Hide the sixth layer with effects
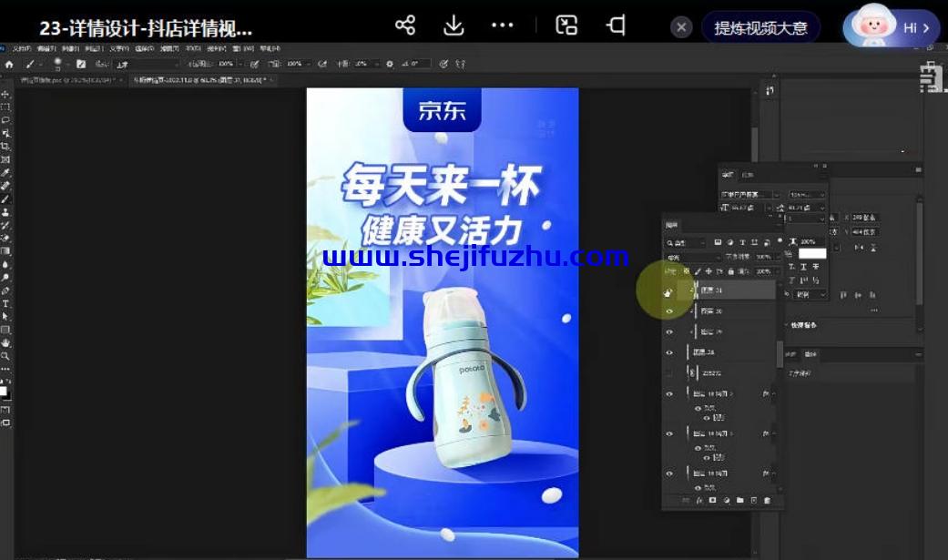The width and height of the screenshot is (948, 560). tap(668, 393)
